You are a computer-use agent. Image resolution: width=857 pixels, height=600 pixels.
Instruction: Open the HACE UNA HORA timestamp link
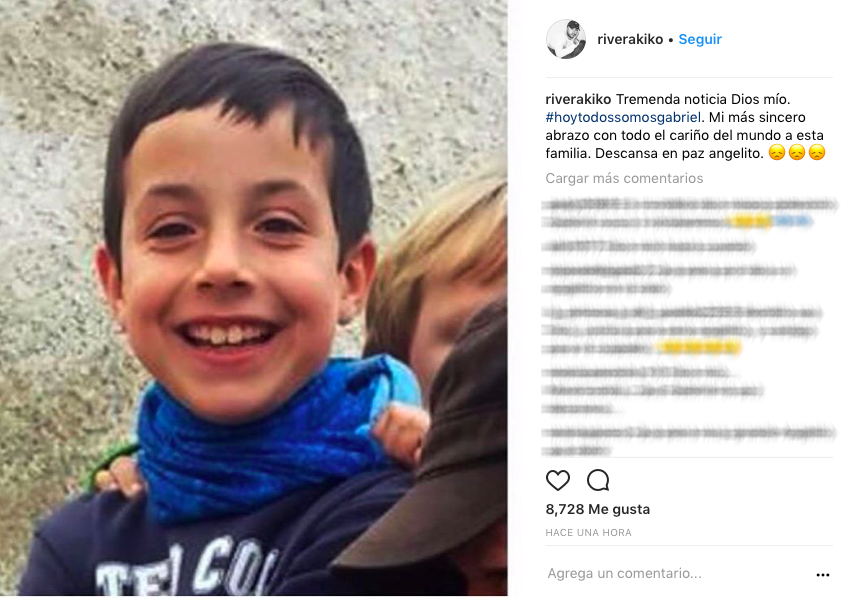tap(588, 532)
